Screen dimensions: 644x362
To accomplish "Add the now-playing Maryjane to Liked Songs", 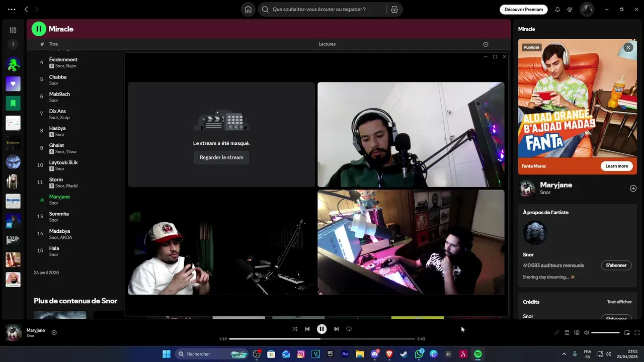I will pos(54,332).
